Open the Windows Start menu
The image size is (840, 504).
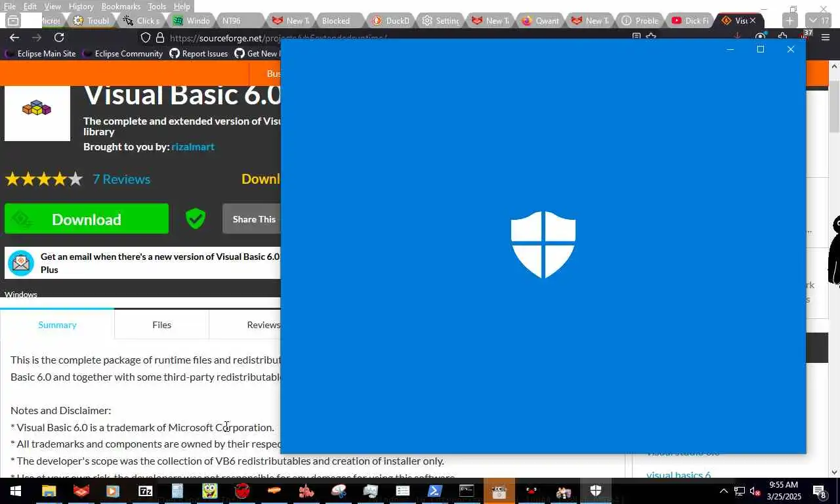15,491
